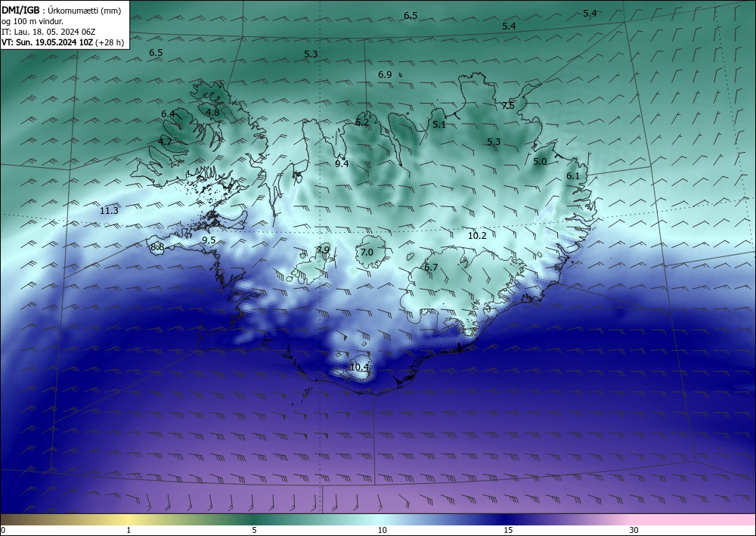Click the title text 'DMI/IGB : Úrkomumætti (mm)'
The height and width of the screenshot is (536, 756).
point(61,11)
